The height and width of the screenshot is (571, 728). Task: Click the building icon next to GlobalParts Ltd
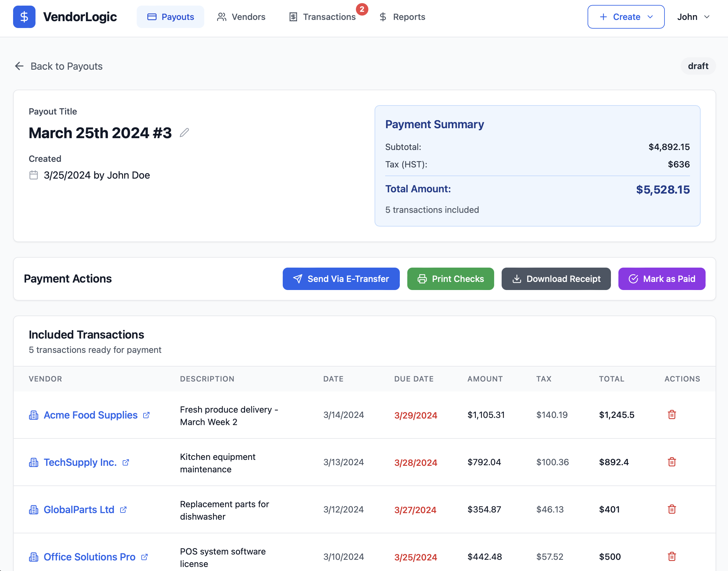tap(33, 510)
